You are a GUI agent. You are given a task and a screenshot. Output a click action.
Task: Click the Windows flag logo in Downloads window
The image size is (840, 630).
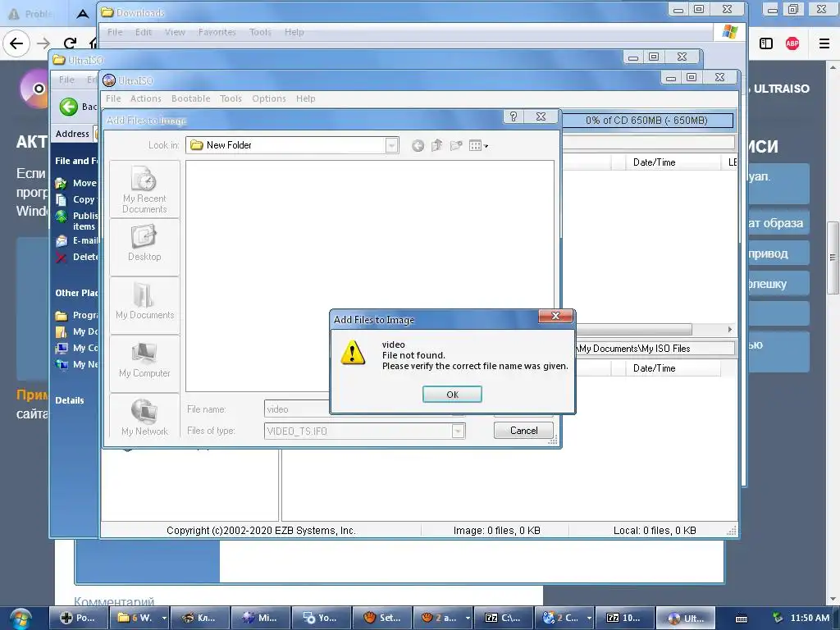729,32
